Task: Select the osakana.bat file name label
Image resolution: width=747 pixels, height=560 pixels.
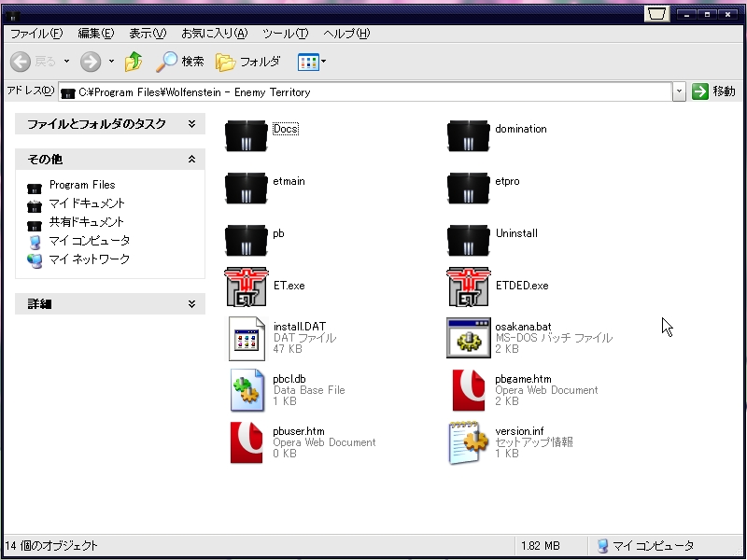Action: (x=523, y=327)
